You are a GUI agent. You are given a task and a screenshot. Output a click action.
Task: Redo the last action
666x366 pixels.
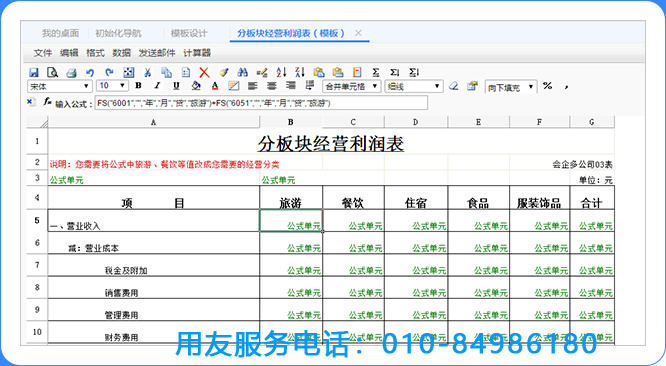pyautogui.click(x=109, y=73)
